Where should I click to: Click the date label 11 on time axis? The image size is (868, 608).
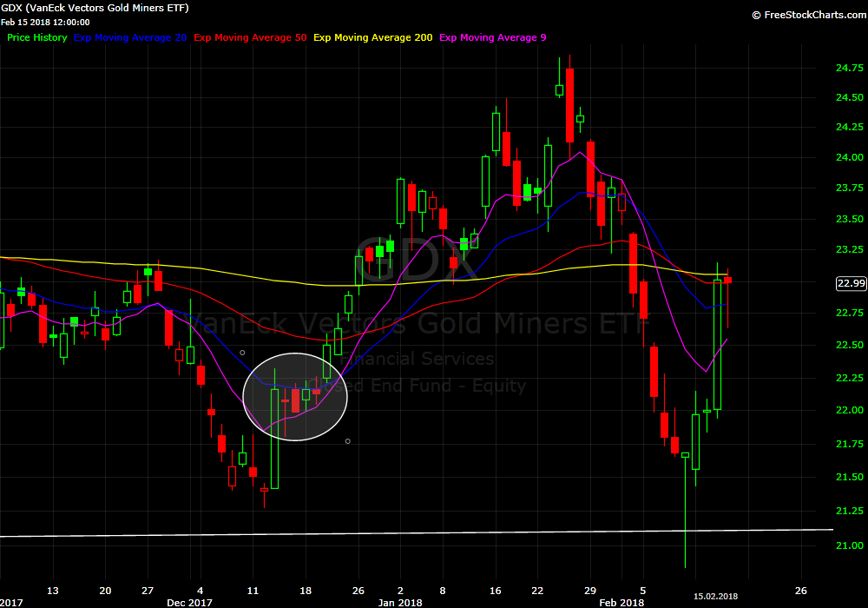pyautogui.click(x=253, y=591)
